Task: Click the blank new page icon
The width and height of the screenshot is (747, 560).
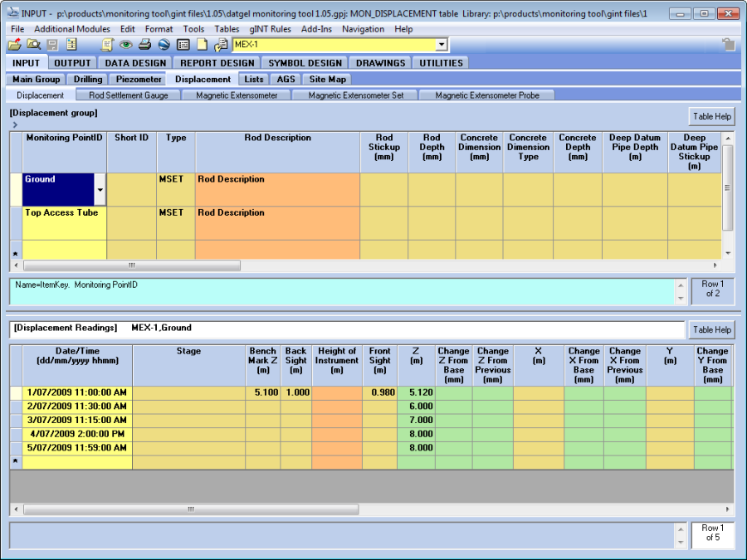Action: click(202, 45)
